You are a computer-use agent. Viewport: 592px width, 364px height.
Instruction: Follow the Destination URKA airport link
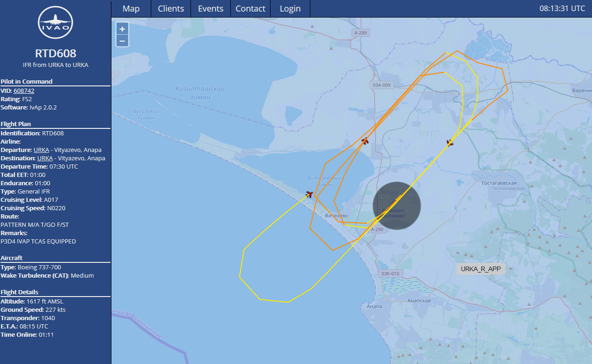tap(45, 158)
